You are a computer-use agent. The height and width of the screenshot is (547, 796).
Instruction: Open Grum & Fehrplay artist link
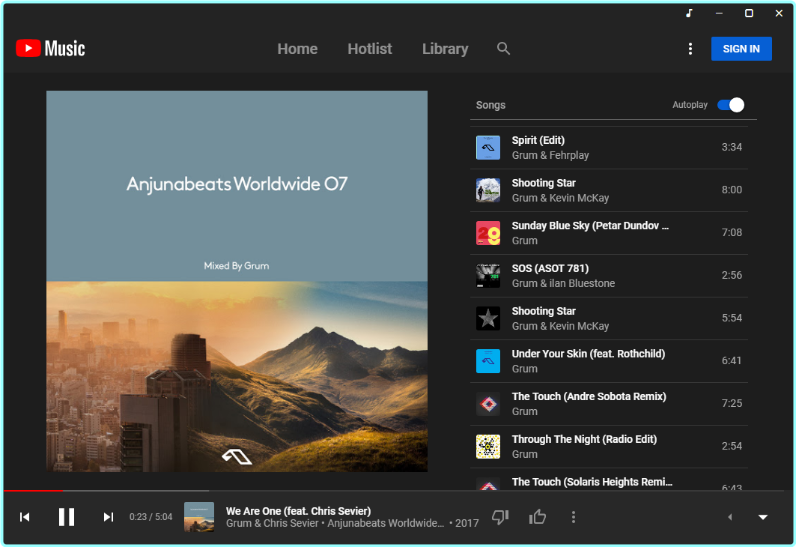click(550, 155)
